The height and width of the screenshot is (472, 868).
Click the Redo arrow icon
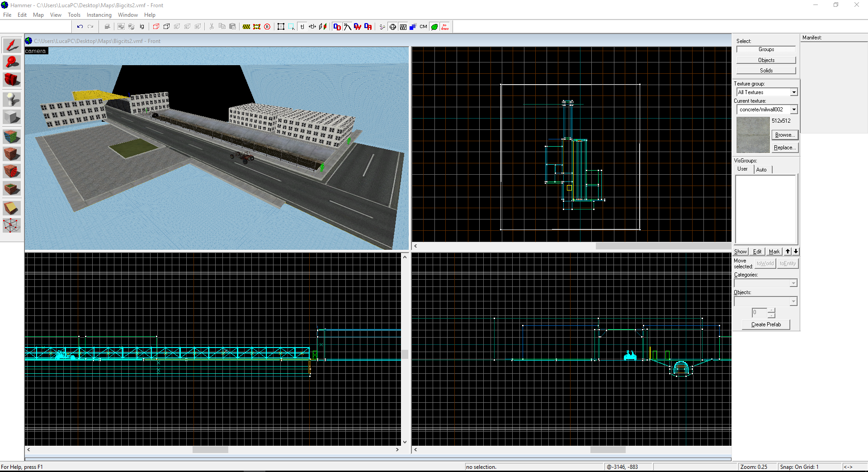point(90,27)
